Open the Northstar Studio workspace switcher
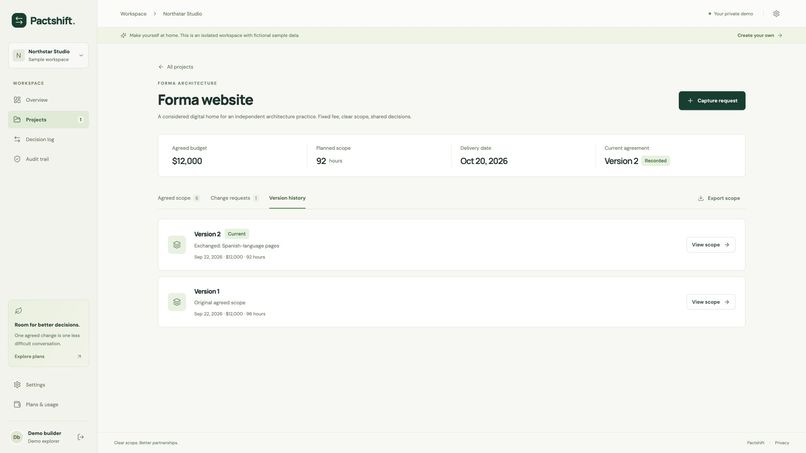The image size is (806, 453). (x=48, y=55)
